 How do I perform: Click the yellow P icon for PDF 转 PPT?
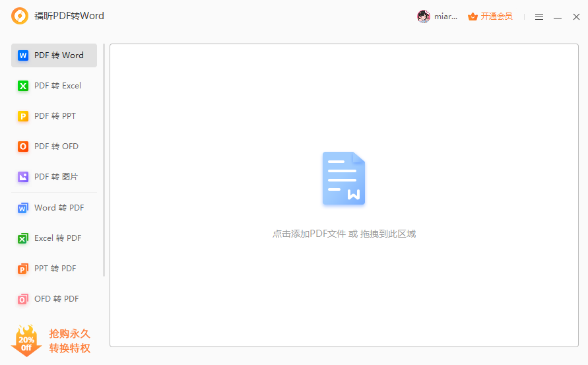coord(23,116)
